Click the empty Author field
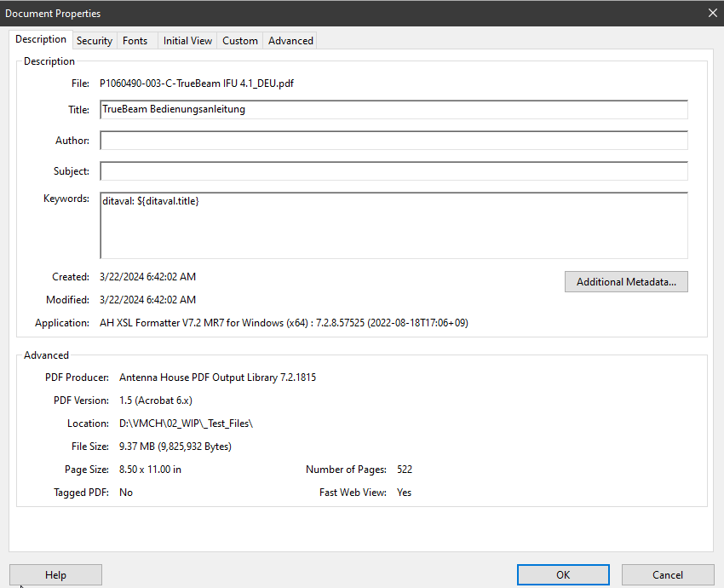Screen dimensions: 724x588 tap(394, 141)
